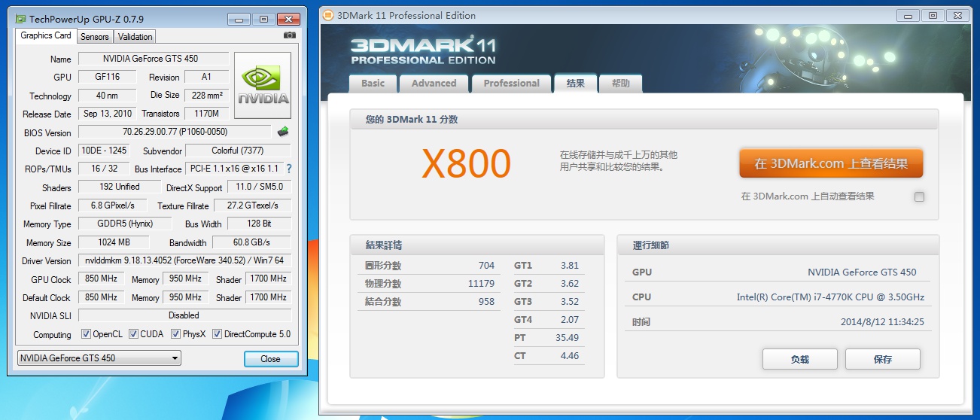Click the 保存 button
The image size is (980, 420).
click(883, 359)
